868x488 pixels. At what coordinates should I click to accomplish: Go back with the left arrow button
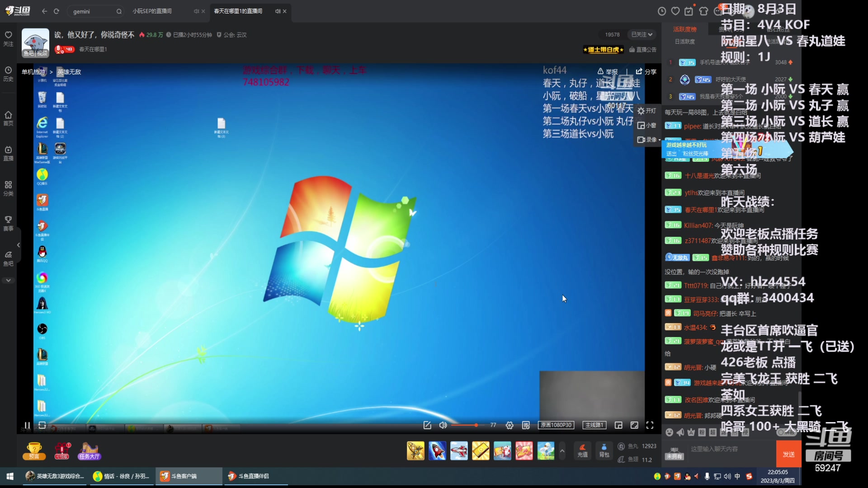44,11
